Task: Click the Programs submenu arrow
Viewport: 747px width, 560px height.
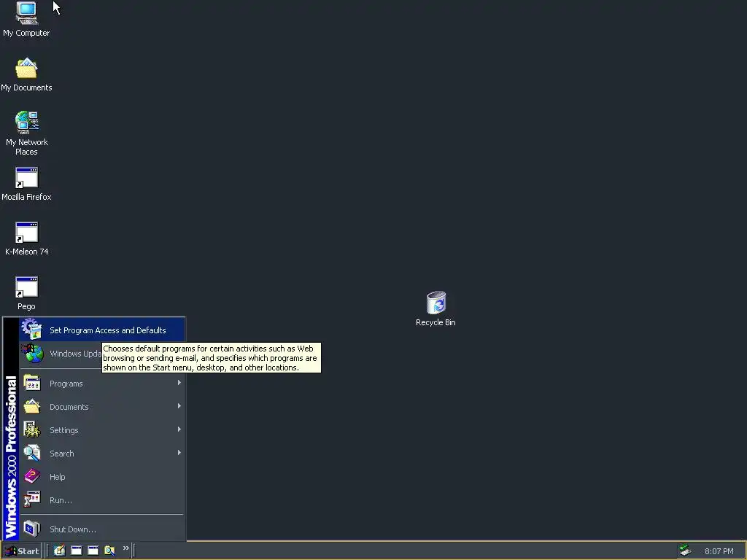Action: coord(179,383)
